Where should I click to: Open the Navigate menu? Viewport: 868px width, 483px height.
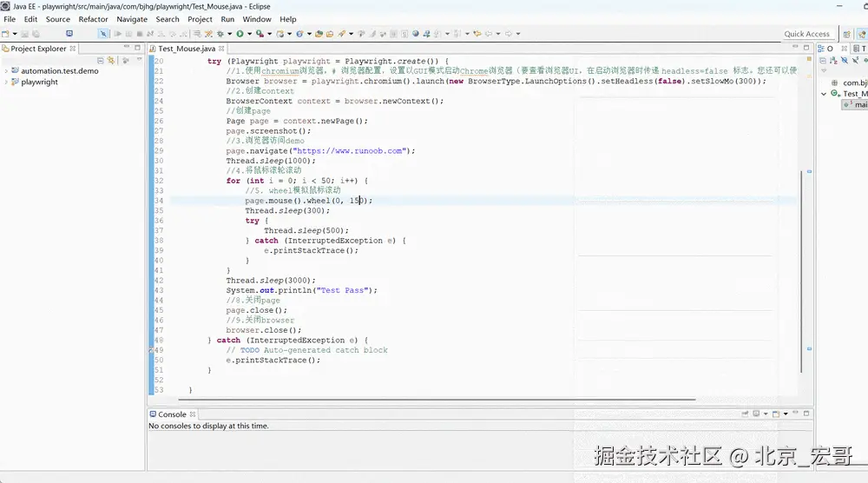pos(132,19)
